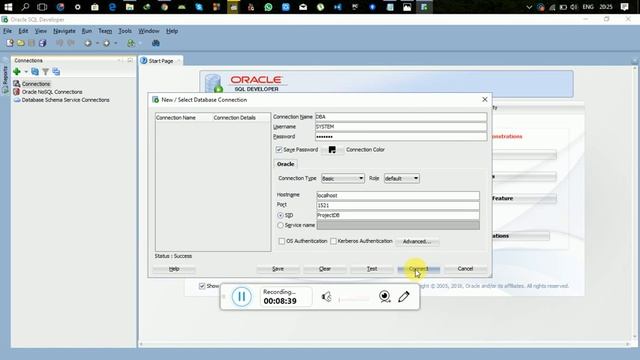Open the back button history dropdown arrow
The height and width of the screenshot is (360, 640).
click(97, 43)
